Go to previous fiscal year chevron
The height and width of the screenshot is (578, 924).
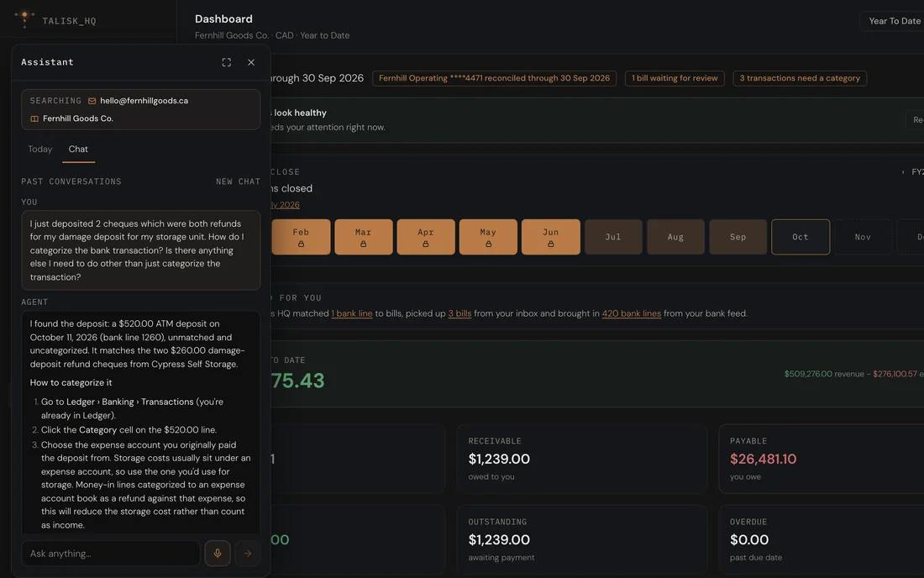[903, 172]
